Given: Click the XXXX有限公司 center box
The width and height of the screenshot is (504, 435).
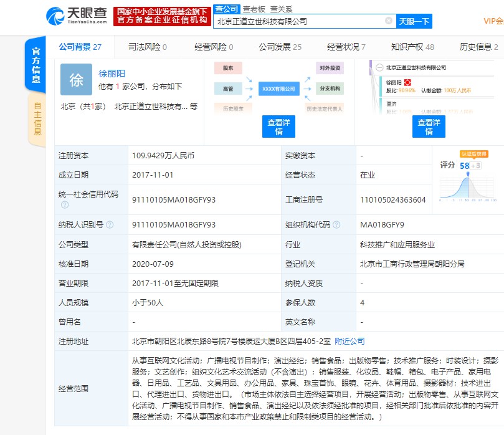Looking at the screenshot, I should pyautogui.click(x=278, y=88).
